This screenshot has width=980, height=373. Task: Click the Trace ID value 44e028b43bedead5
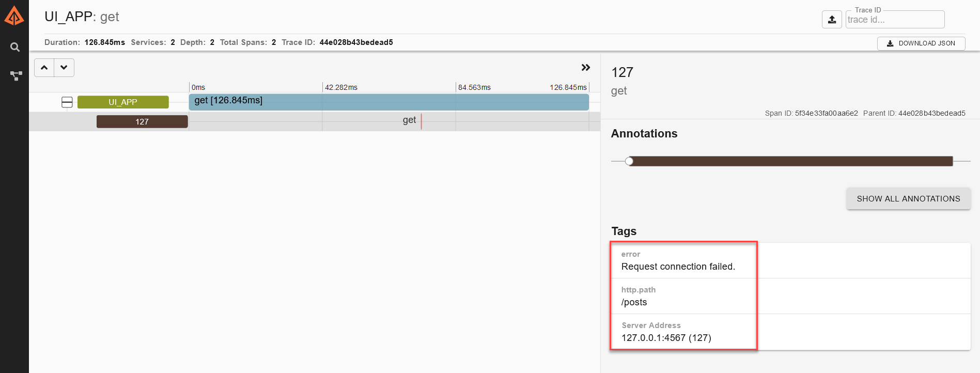click(356, 42)
